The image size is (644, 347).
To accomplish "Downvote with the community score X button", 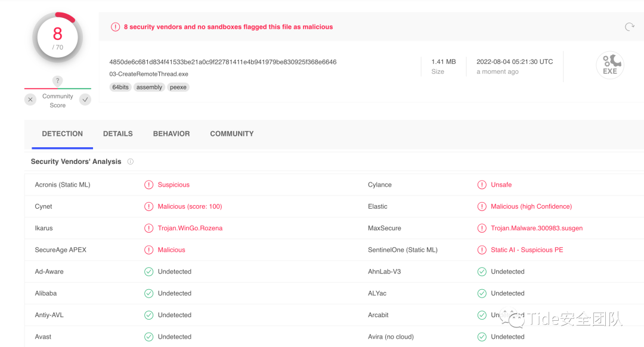I will (x=30, y=100).
